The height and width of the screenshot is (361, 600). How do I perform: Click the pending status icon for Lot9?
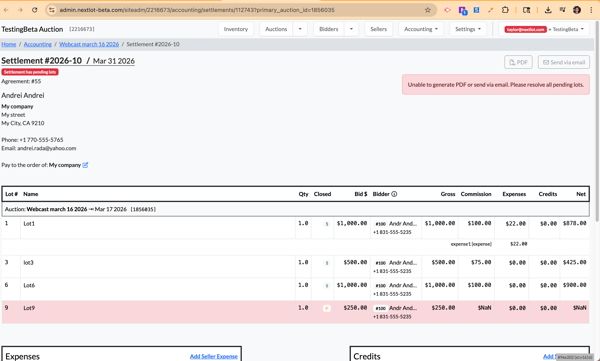pyautogui.click(x=327, y=308)
